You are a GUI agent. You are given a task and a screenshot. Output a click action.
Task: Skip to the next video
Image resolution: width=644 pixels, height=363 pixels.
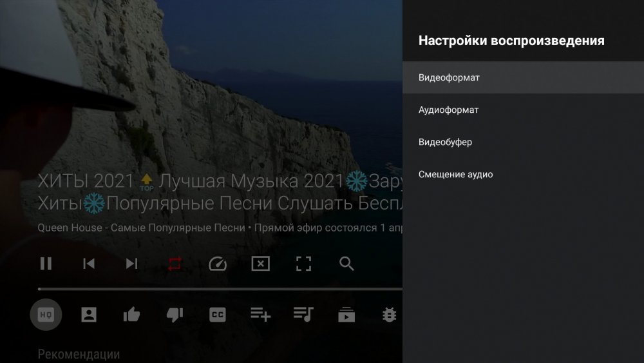click(x=131, y=264)
